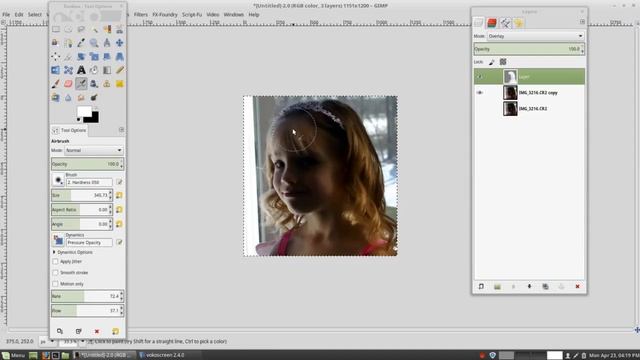Select the Zoom magnifier tool
640x360 pixels.
point(94,43)
